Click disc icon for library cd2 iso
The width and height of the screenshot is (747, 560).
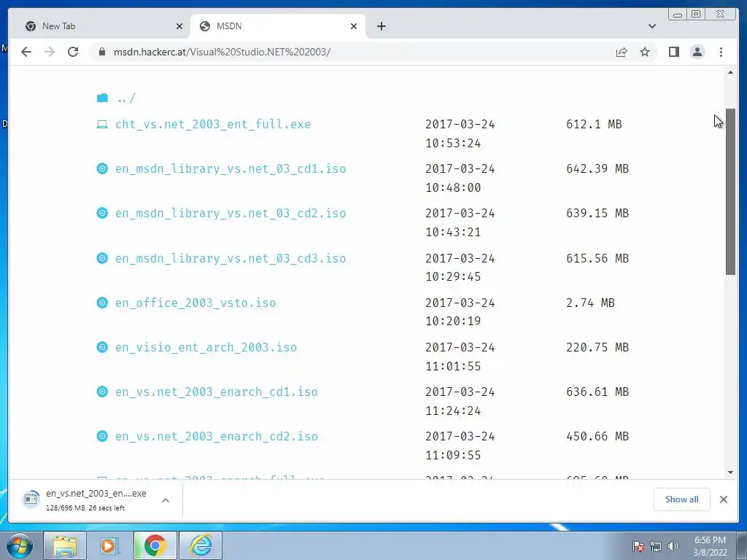point(102,213)
